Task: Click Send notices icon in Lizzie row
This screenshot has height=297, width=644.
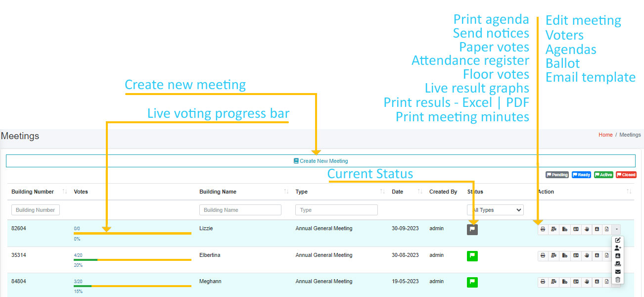Action: pyautogui.click(x=554, y=229)
